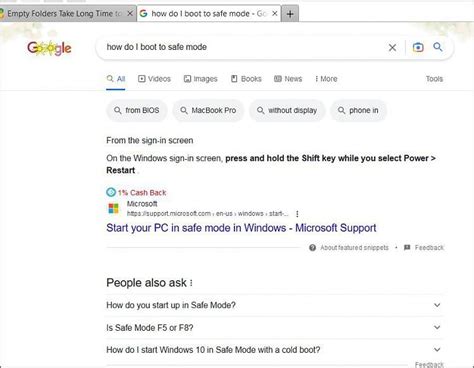
Task: Open Start your PC in safe mode link
Action: 241,228
